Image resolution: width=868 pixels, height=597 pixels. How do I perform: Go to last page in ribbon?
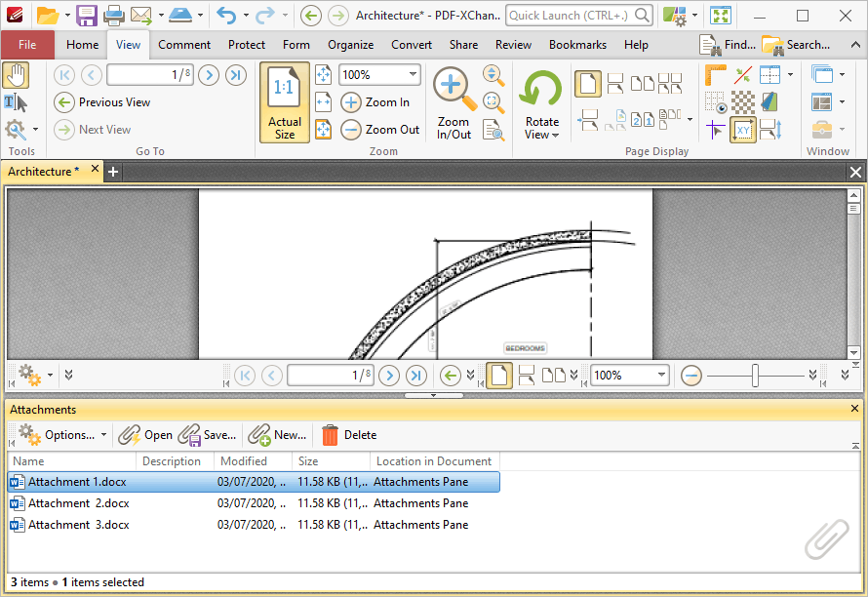click(x=235, y=75)
